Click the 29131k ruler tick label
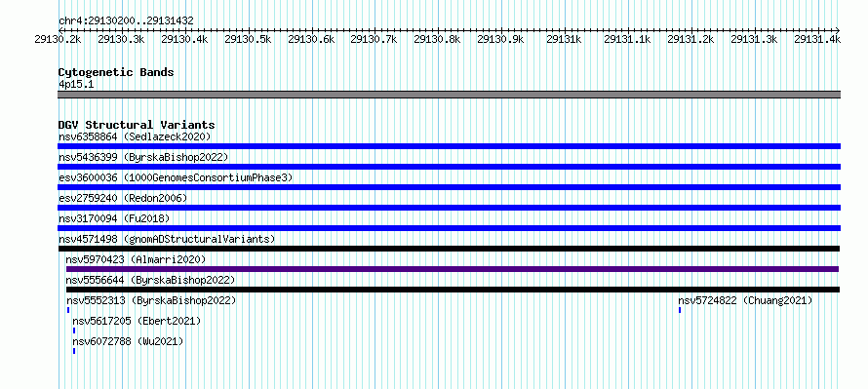868x389 pixels. point(564,39)
